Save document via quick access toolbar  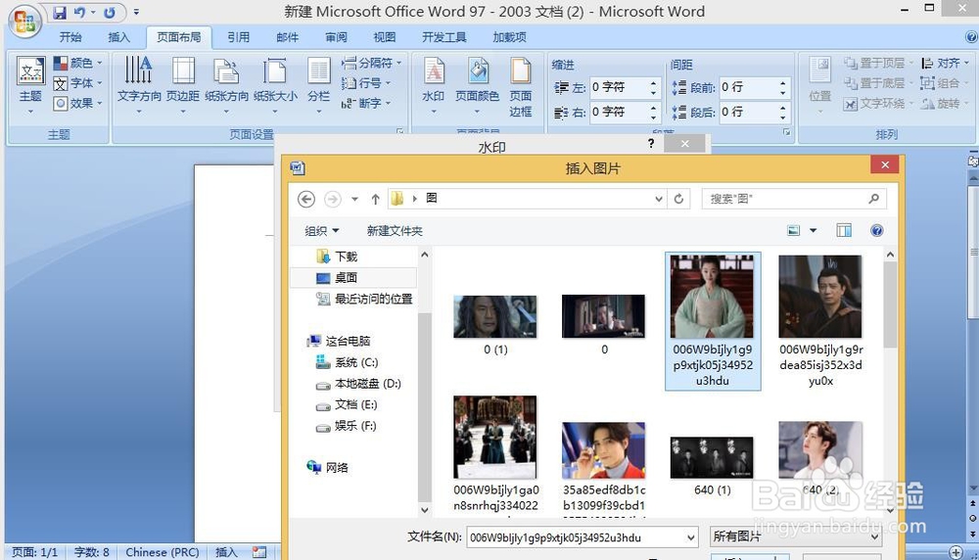coord(60,13)
